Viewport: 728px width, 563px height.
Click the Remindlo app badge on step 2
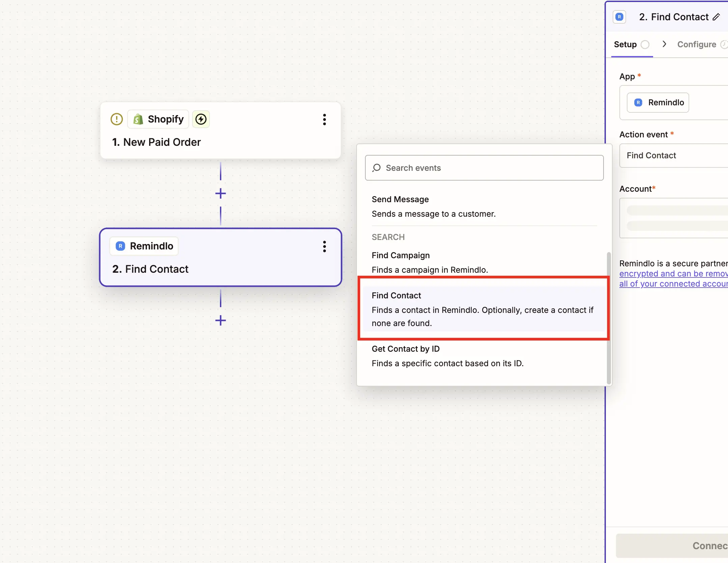(x=144, y=246)
